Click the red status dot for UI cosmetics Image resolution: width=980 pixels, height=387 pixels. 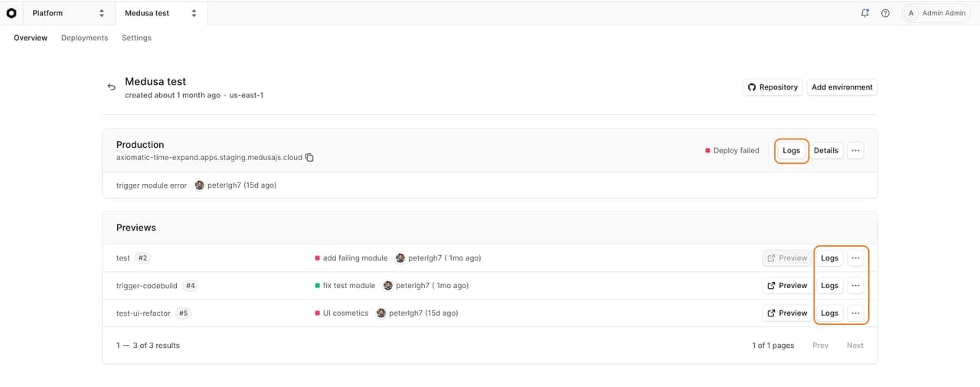tap(317, 313)
